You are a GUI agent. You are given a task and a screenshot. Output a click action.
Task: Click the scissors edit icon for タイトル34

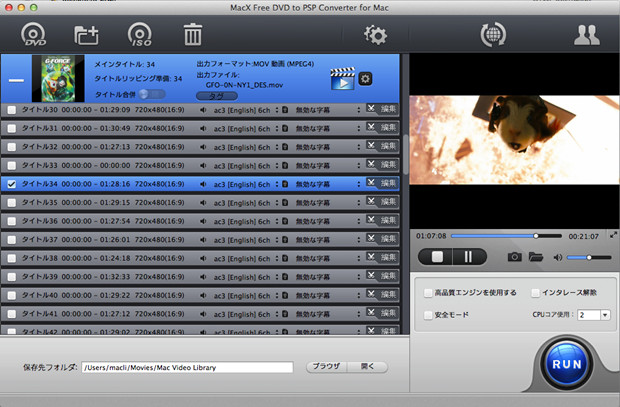click(370, 182)
